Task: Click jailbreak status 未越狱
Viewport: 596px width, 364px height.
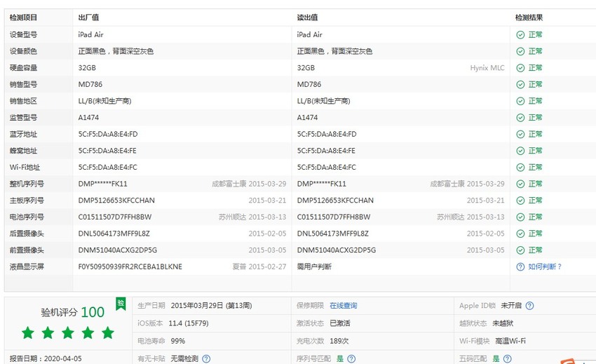Action: [503, 323]
